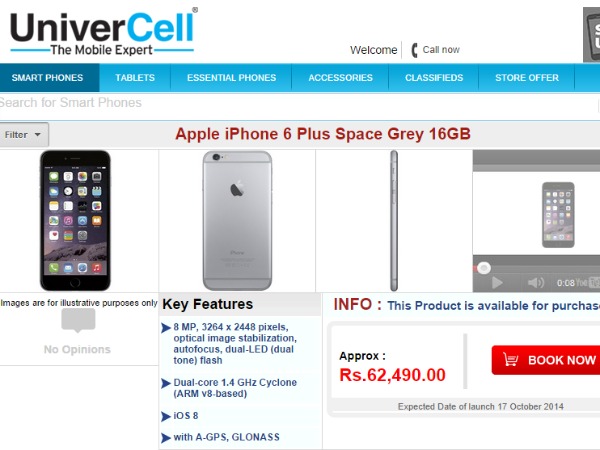View the iPhone front image thumbnail

(x=75, y=220)
